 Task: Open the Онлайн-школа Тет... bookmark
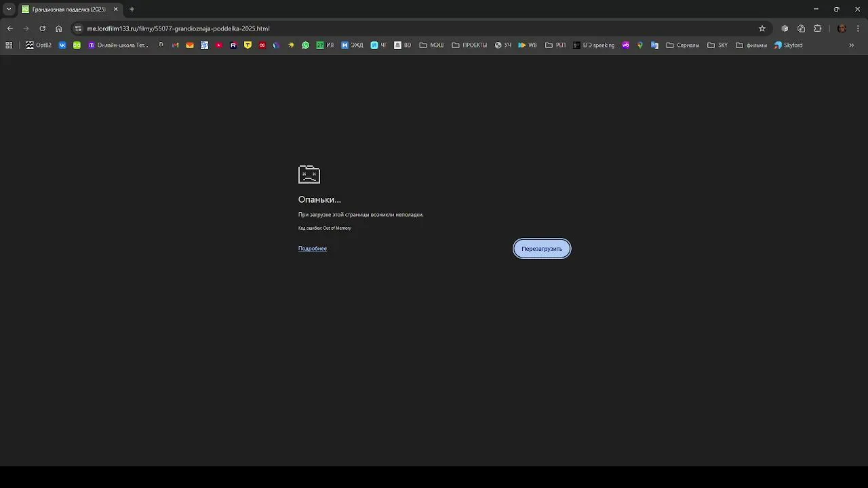[118, 45]
